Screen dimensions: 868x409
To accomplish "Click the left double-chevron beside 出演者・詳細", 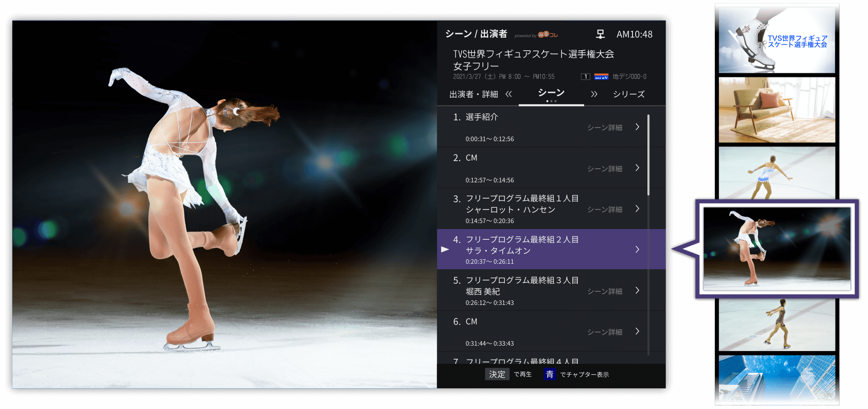I will click(509, 94).
